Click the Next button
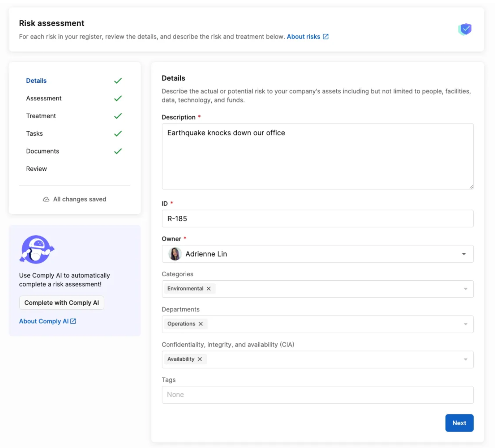This screenshot has width=495, height=448. click(459, 423)
